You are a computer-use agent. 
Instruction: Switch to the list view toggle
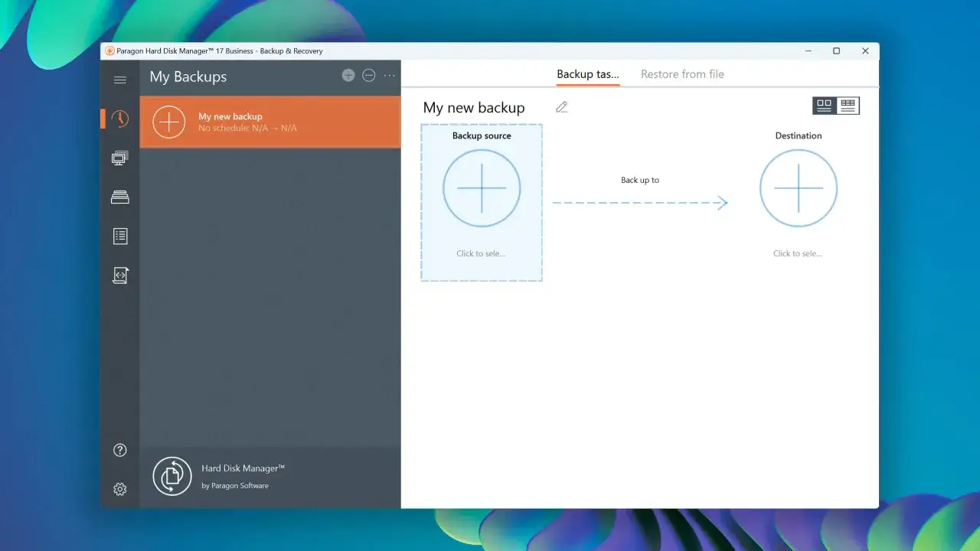848,106
